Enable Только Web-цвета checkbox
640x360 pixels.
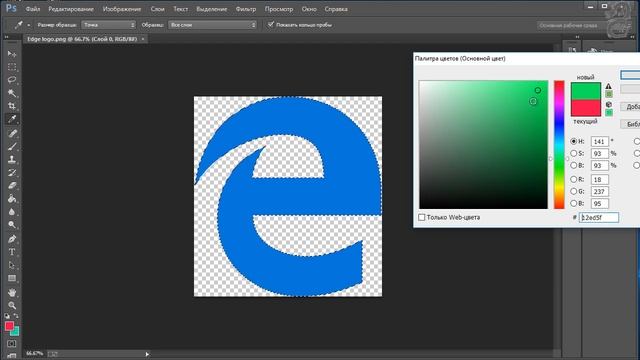pos(422,218)
